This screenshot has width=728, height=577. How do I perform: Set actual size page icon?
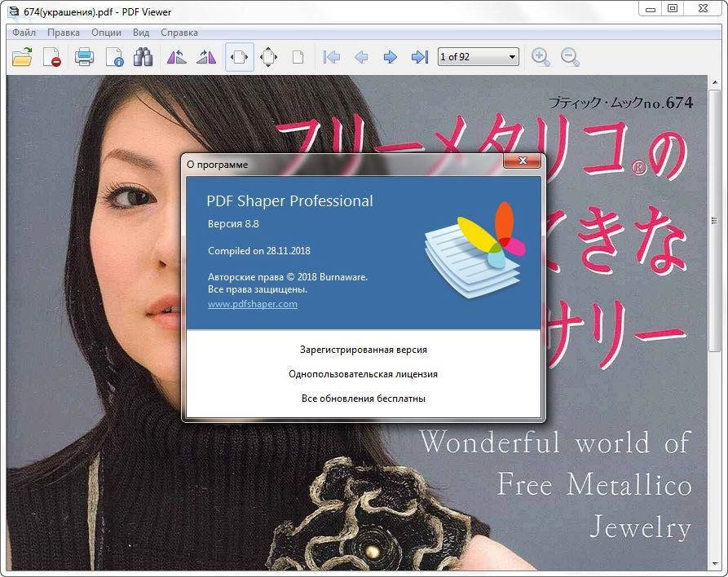tap(298, 57)
